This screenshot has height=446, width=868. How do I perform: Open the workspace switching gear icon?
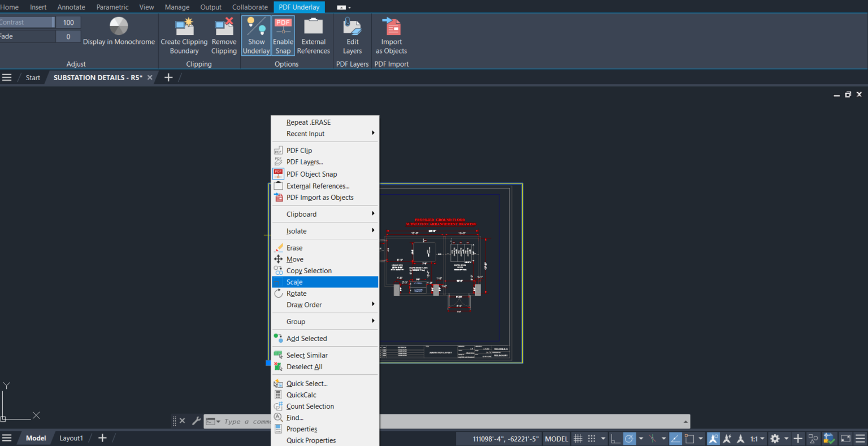775,439
